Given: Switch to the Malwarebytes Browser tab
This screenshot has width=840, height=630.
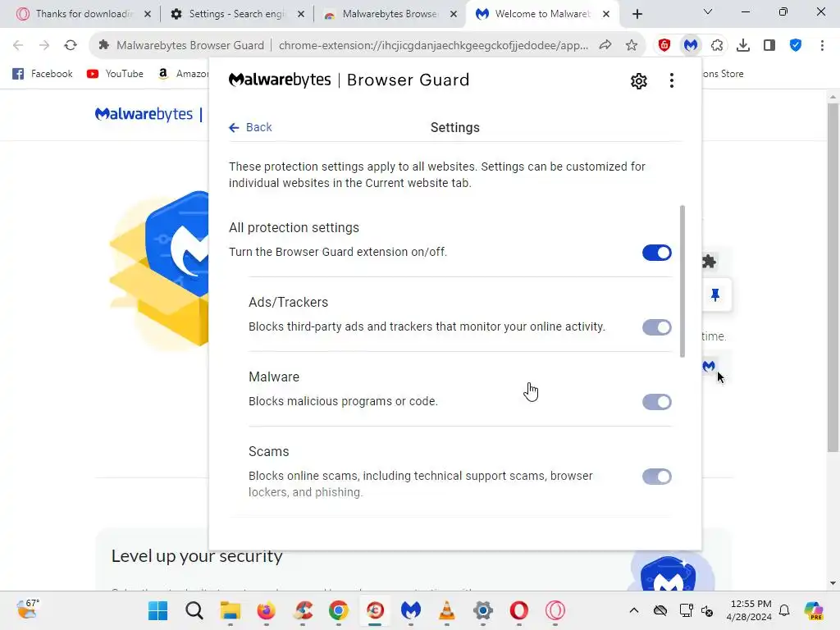Looking at the screenshot, I should [x=390, y=14].
